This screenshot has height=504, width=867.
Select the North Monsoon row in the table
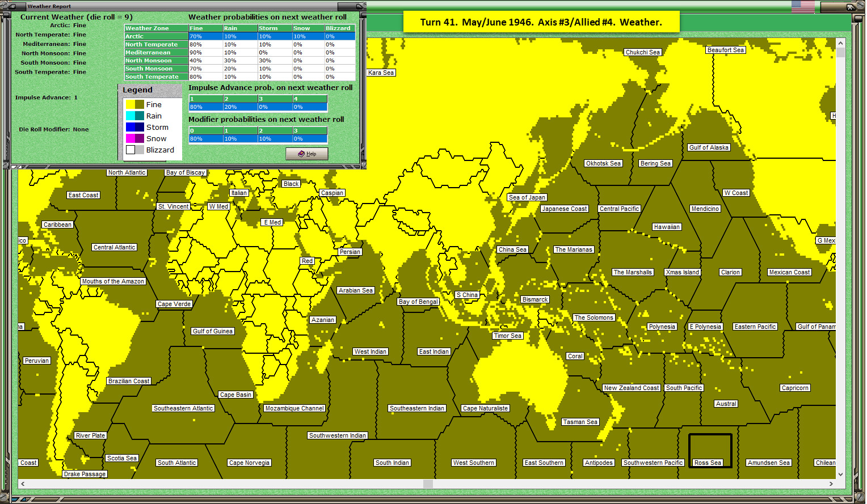[x=240, y=61]
